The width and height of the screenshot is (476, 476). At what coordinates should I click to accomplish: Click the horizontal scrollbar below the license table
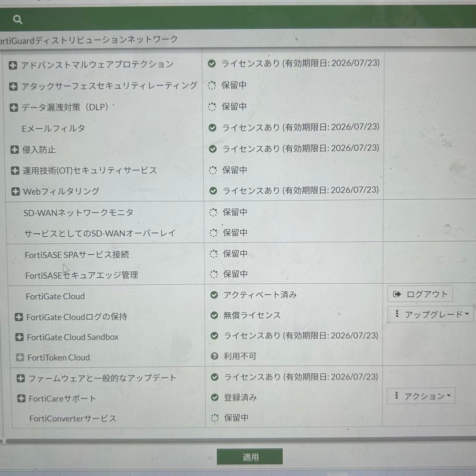pyautogui.click(x=238, y=440)
